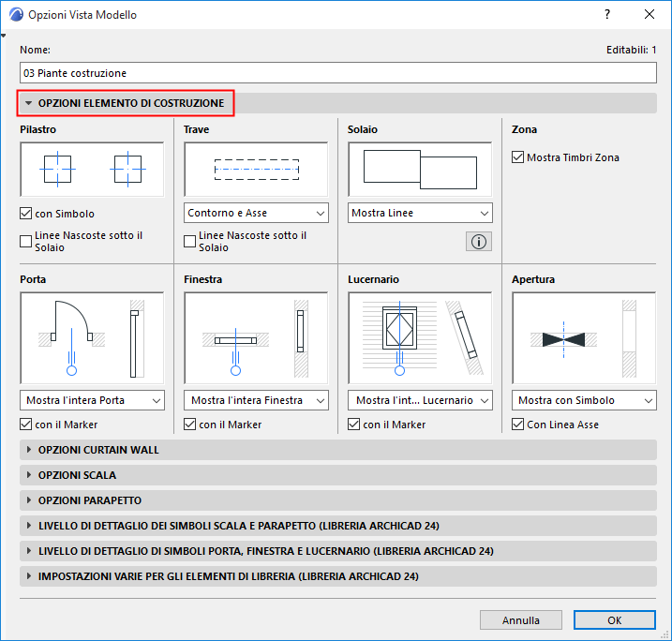The width and height of the screenshot is (672, 641).
Task: Click the Pilastro symbol preview image
Action: pyautogui.click(x=92, y=170)
